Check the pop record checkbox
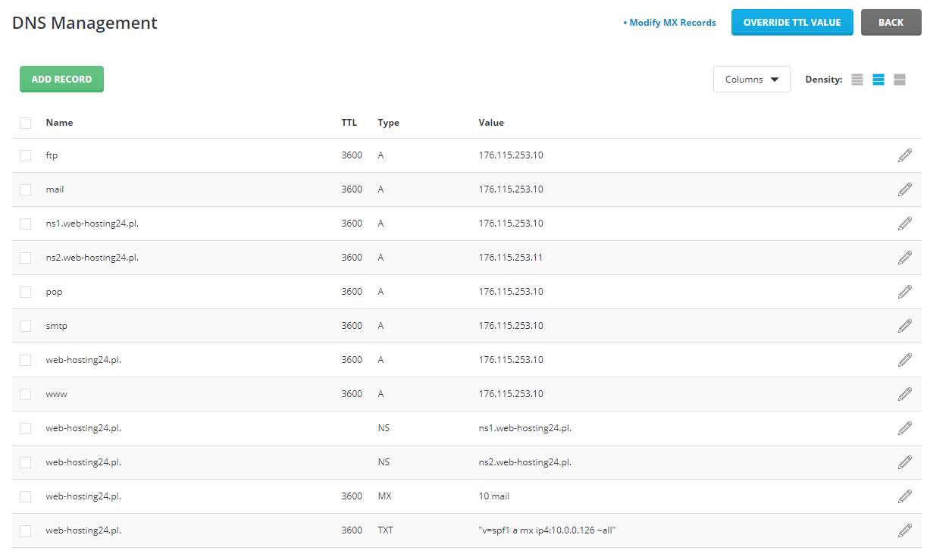 tap(26, 292)
